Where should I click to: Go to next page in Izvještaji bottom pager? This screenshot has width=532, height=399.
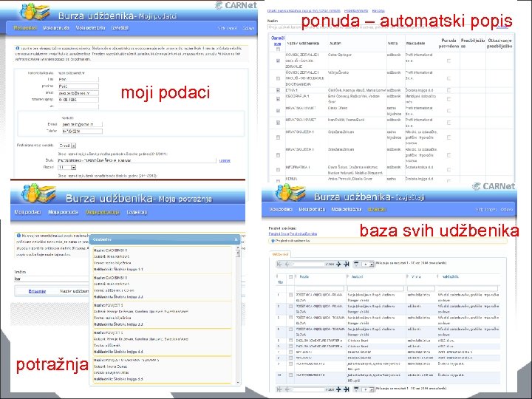(338, 389)
